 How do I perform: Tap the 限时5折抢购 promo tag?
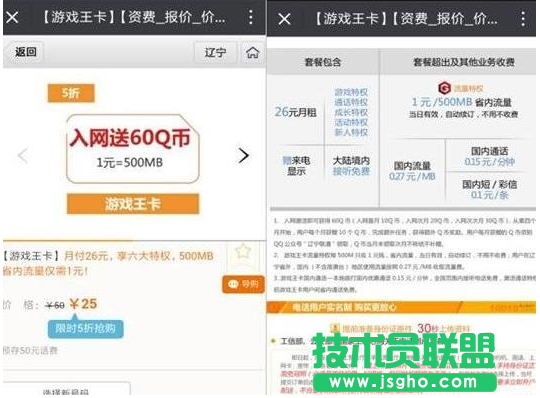point(85,328)
